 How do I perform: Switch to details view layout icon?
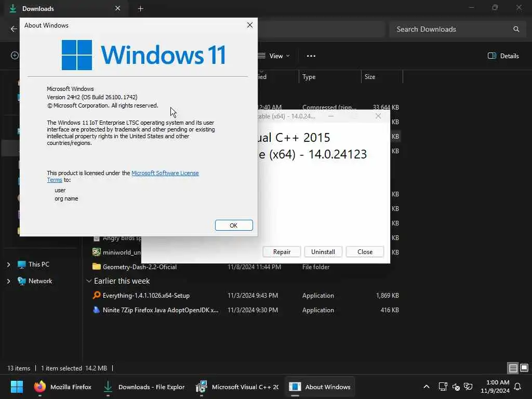(x=513, y=368)
